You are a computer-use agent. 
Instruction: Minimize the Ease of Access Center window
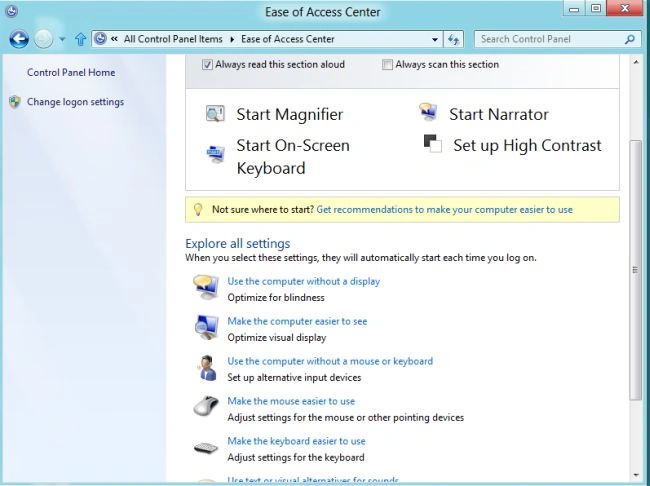point(574,9)
